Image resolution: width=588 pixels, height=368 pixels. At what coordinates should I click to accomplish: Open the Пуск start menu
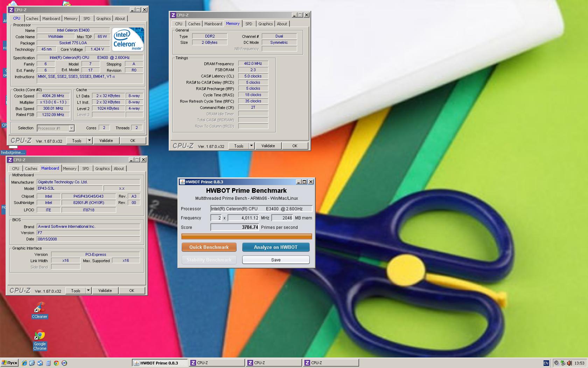[9, 363]
